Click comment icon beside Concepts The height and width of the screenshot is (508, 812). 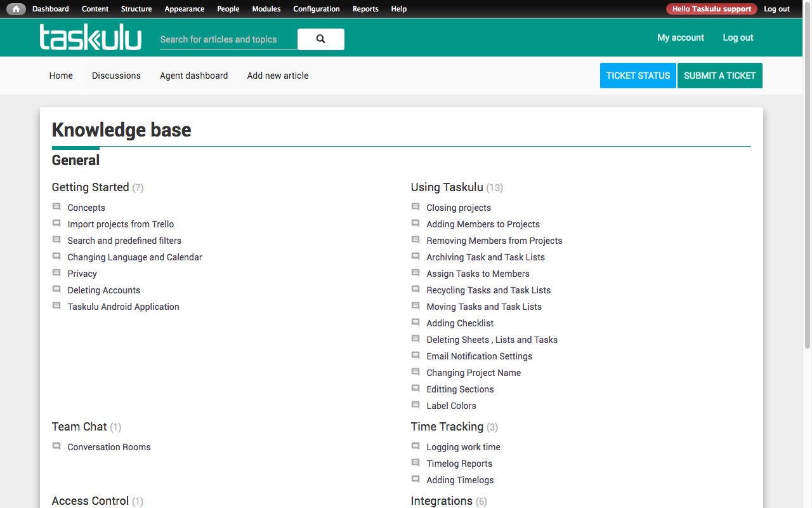coord(56,207)
